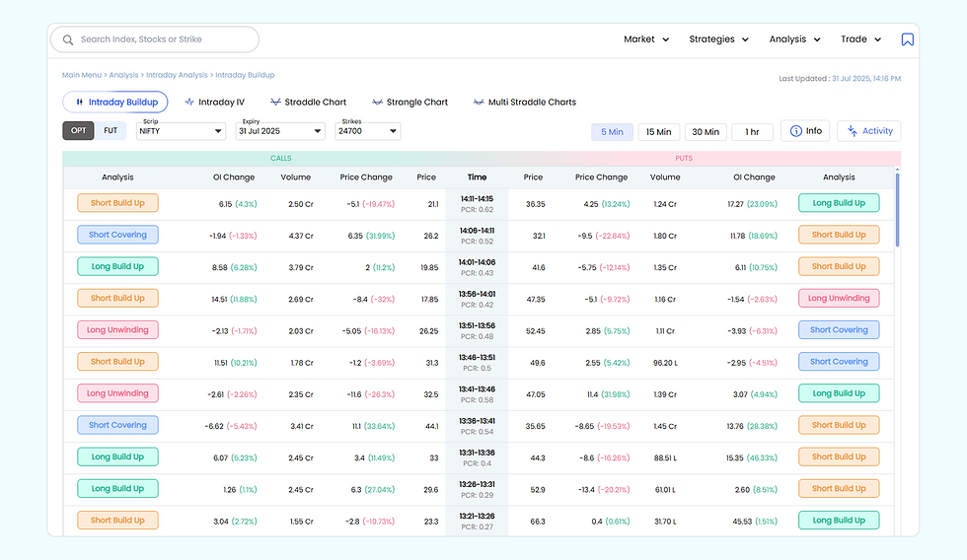Click the CALLS section header
Screen dimensions: 967x560
coord(280,159)
